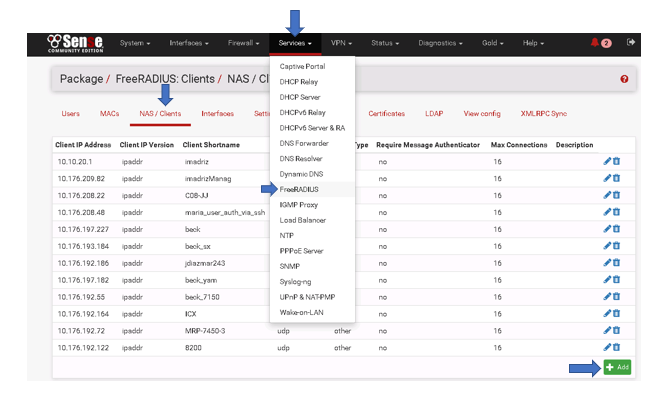The image size is (665, 400).
Task: Open the red help question-mark icon
Action: tap(624, 79)
